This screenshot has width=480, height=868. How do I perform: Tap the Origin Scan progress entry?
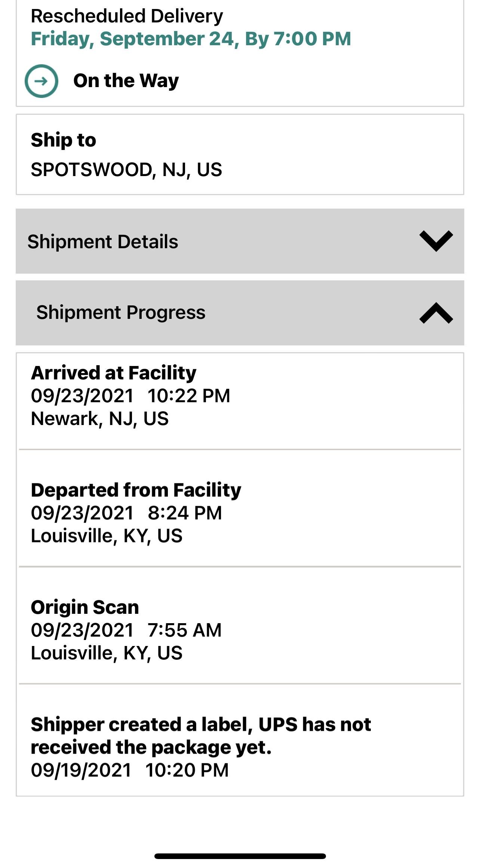pos(85,607)
